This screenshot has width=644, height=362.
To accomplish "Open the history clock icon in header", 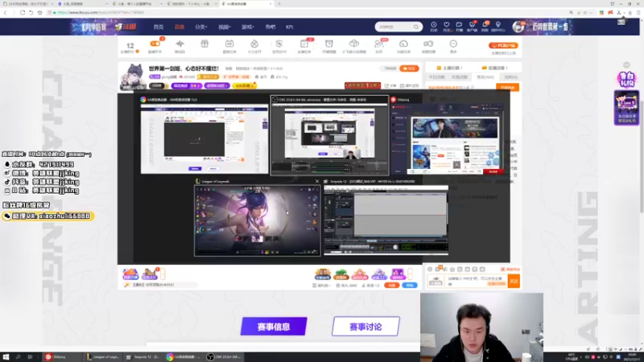I will [434, 27].
